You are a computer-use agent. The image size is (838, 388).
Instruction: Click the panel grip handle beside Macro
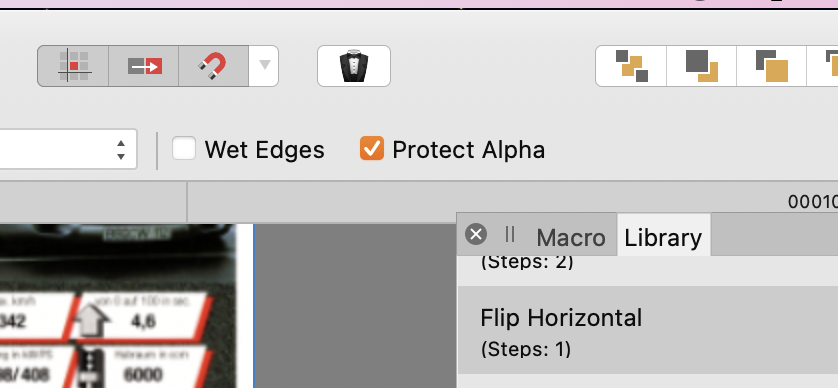tap(510, 234)
